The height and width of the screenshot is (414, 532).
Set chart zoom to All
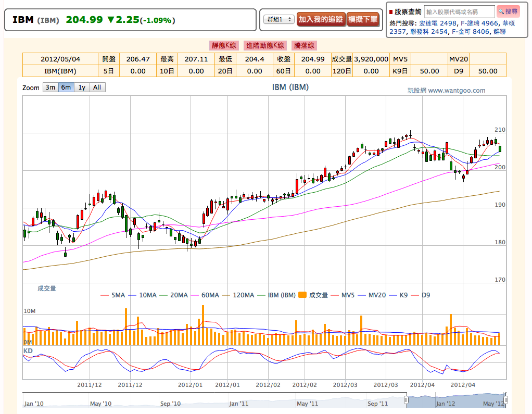[97, 87]
